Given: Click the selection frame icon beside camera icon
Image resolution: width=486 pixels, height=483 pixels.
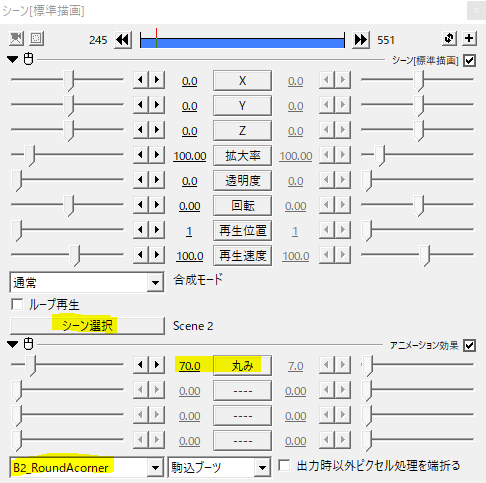Looking at the screenshot, I should 37,39.
